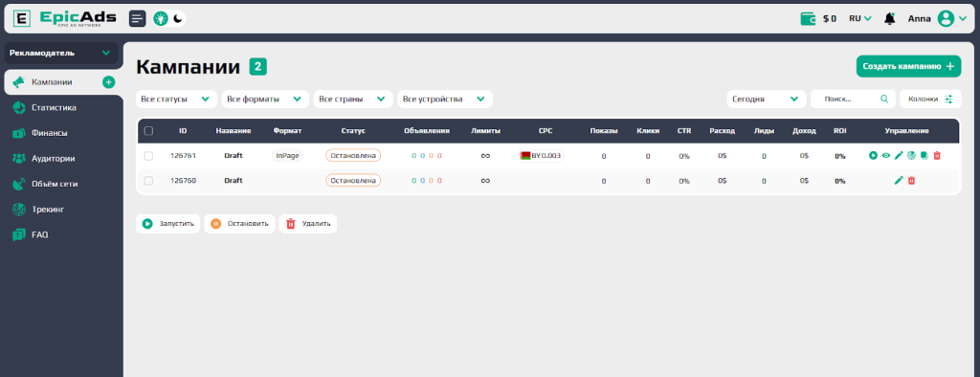Click the Создать кампанию button
Image resolution: width=980 pixels, height=377 pixels.
tap(908, 66)
